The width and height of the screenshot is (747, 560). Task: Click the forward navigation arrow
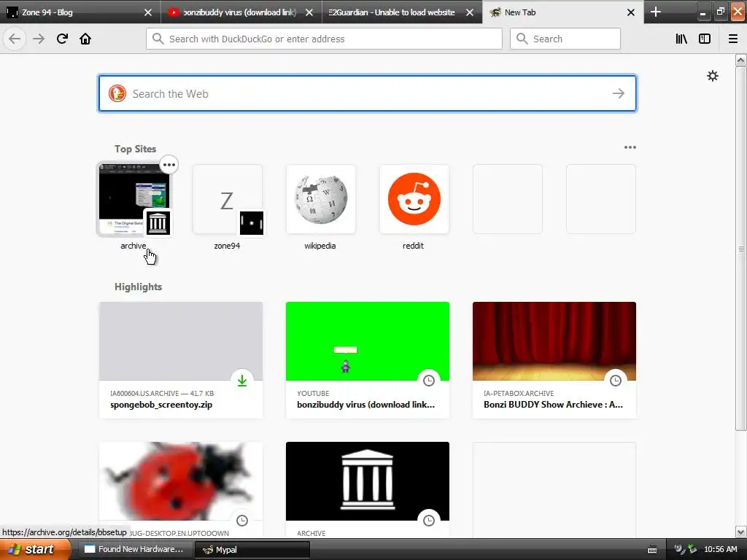point(39,39)
